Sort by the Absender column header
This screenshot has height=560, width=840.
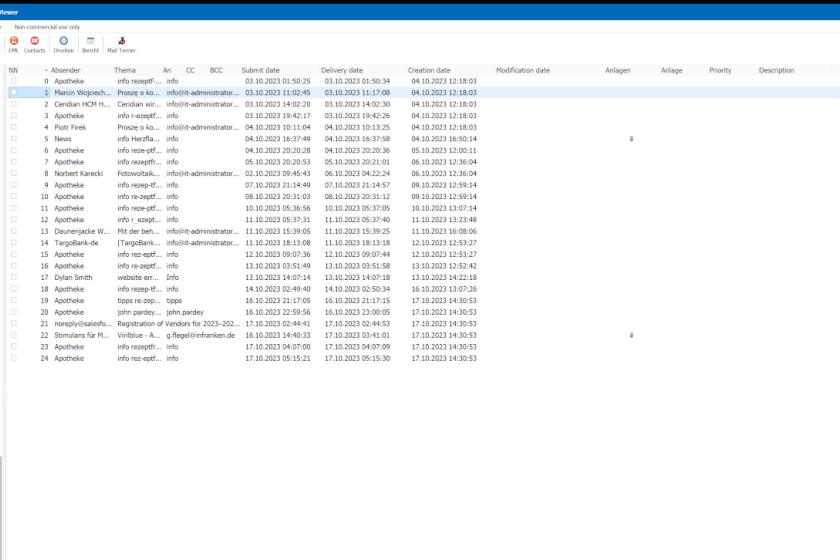click(65, 70)
